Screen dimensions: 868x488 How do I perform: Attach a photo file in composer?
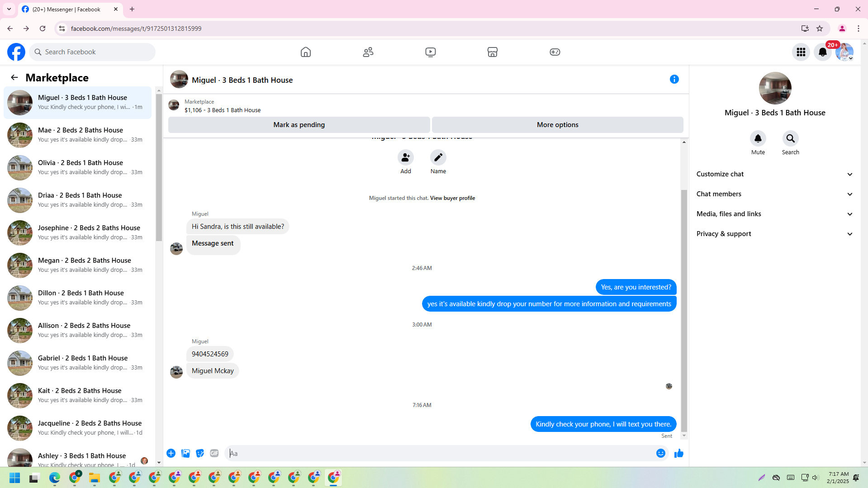185,453
